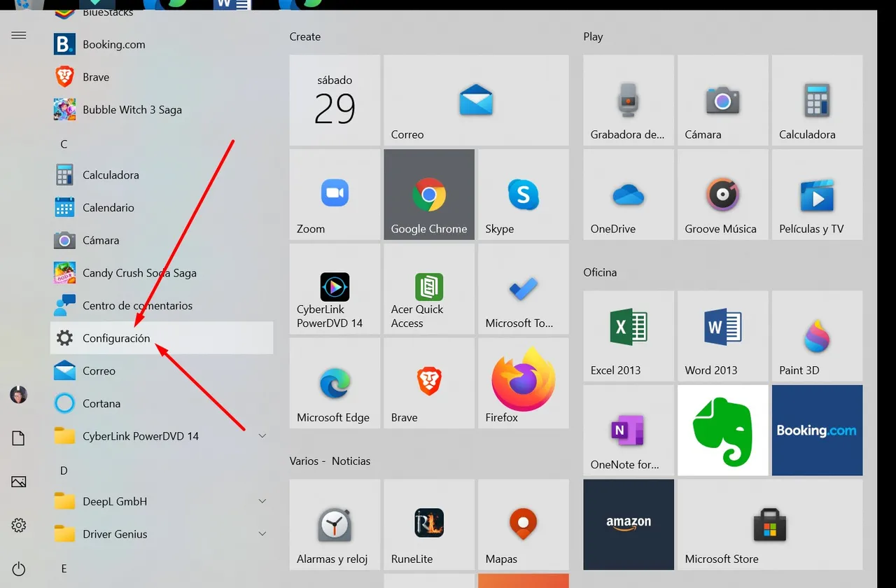Open the Correo wide tile
This screenshot has height=588, width=896.
tap(476, 100)
